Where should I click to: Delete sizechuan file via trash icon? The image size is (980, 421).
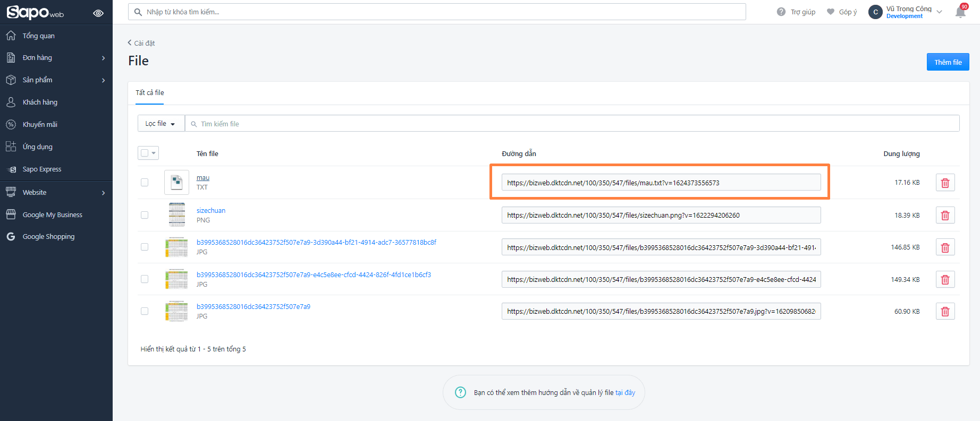945,215
